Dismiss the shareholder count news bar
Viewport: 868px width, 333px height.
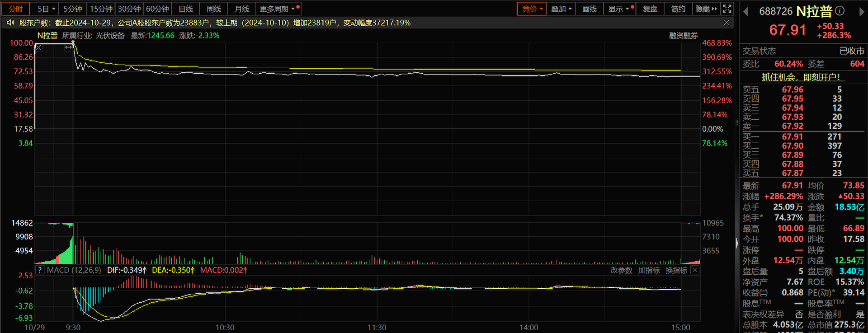pyautogui.click(x=726, y=23)
